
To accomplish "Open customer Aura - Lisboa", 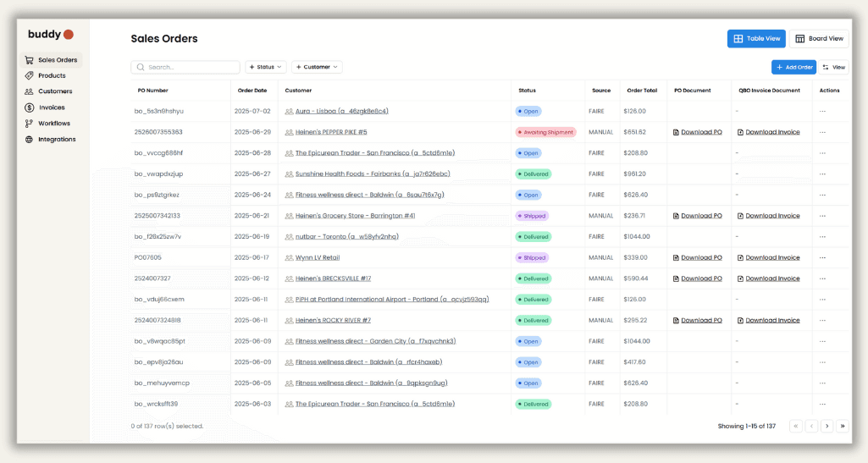I will coord(341,111).
